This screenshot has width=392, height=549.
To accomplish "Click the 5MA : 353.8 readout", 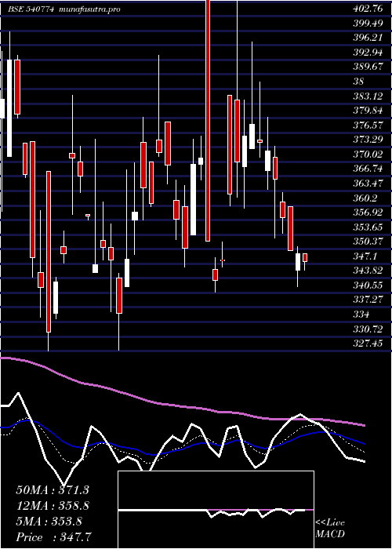I will [49, 522].
